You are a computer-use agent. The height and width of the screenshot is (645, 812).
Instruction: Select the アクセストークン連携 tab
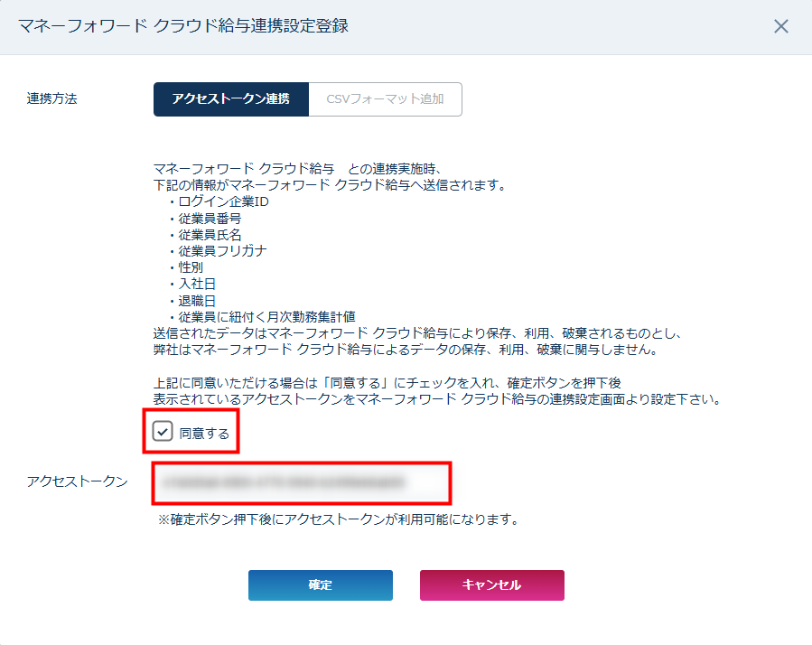(230, 99)
